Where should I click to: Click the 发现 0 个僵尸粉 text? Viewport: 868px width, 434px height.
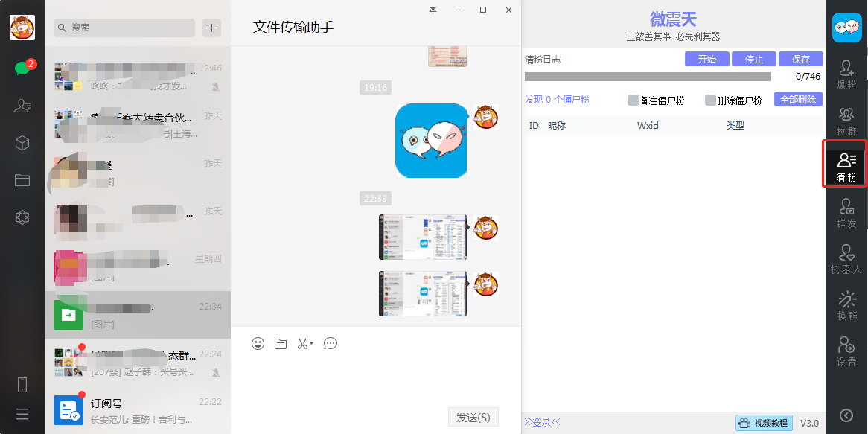[557, 100]
